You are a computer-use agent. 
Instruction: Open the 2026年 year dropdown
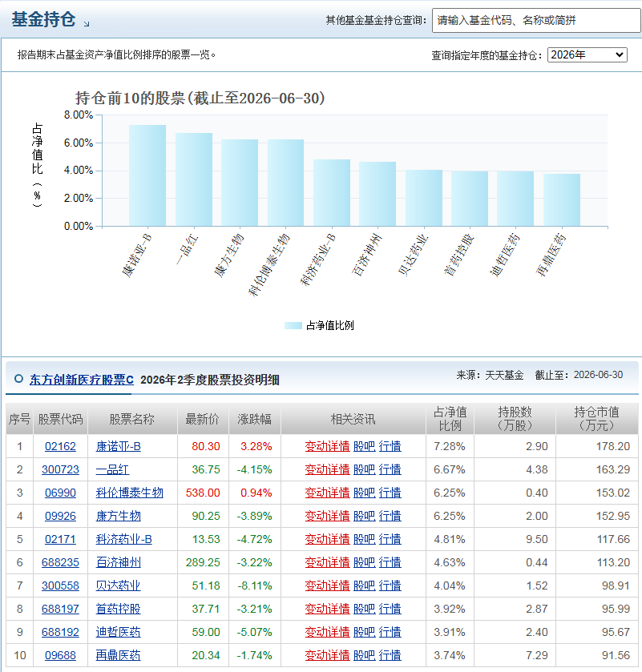pos(587,54)
